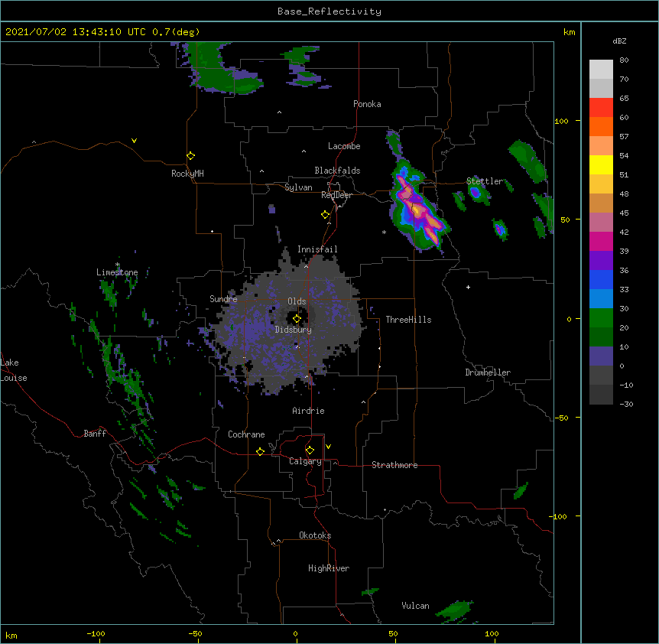
Task: Click the Strathmore label
Action: tap(394, 465)
